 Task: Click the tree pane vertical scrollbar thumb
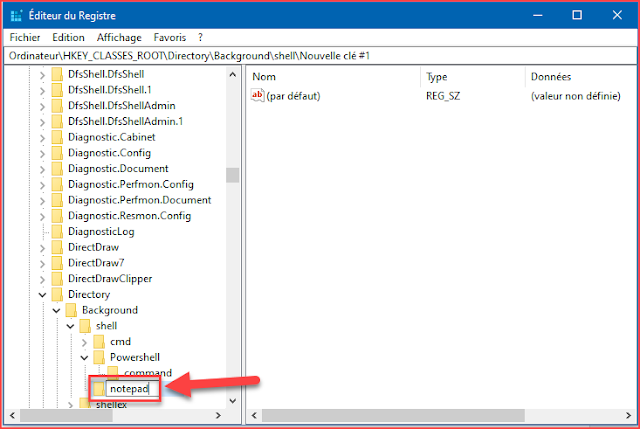[233, 176]
